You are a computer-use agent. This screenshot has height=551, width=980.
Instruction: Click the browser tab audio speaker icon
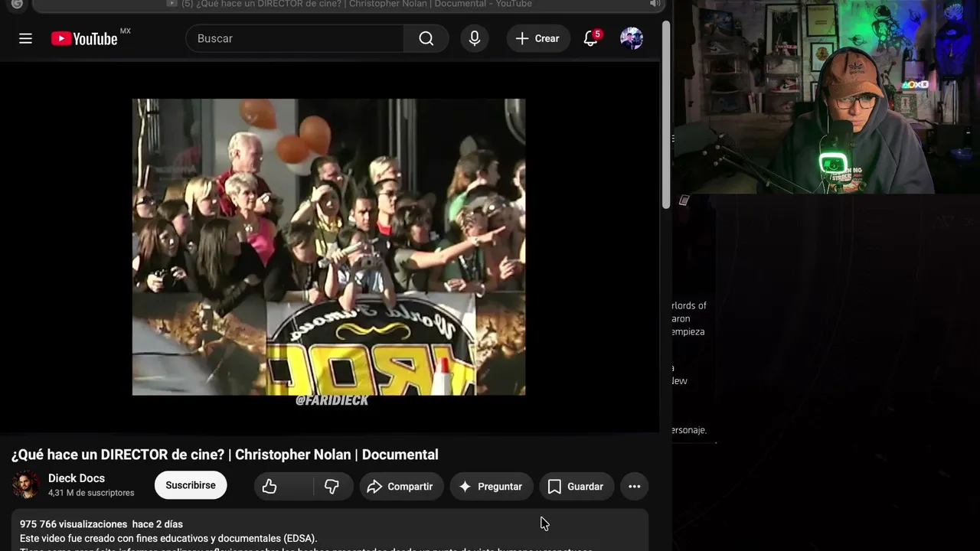pyautogui.click(x=655, y=4)
